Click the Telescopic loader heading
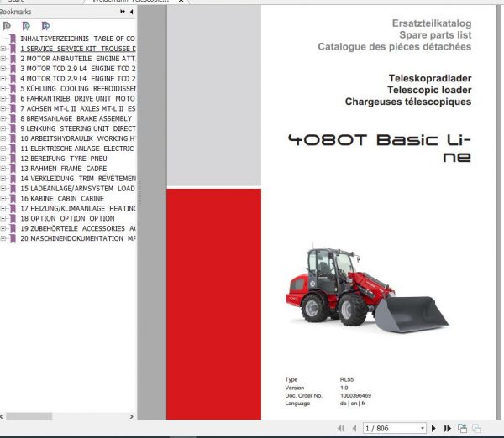The image size is (504, 438). click(x=429, y=90)
